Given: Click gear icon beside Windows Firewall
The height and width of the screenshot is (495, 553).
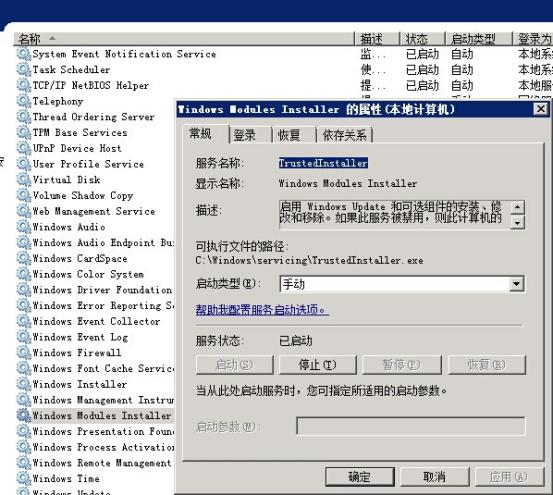Looking at the screenshot, I should 24,353.
